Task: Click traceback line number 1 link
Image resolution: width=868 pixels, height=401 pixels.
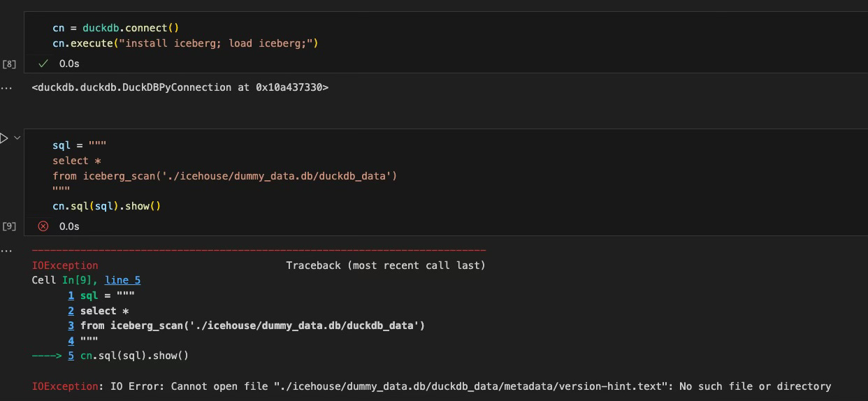Action: click(71, 296)
